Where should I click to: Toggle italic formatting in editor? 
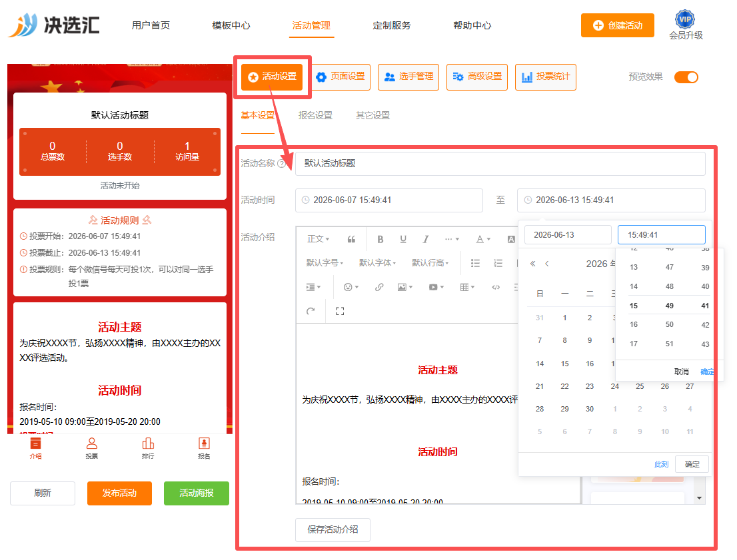425,239
